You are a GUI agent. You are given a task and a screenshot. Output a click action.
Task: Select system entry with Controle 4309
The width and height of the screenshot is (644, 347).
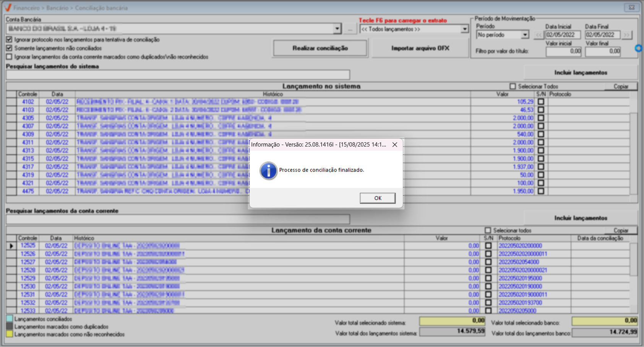pos(318,134)
